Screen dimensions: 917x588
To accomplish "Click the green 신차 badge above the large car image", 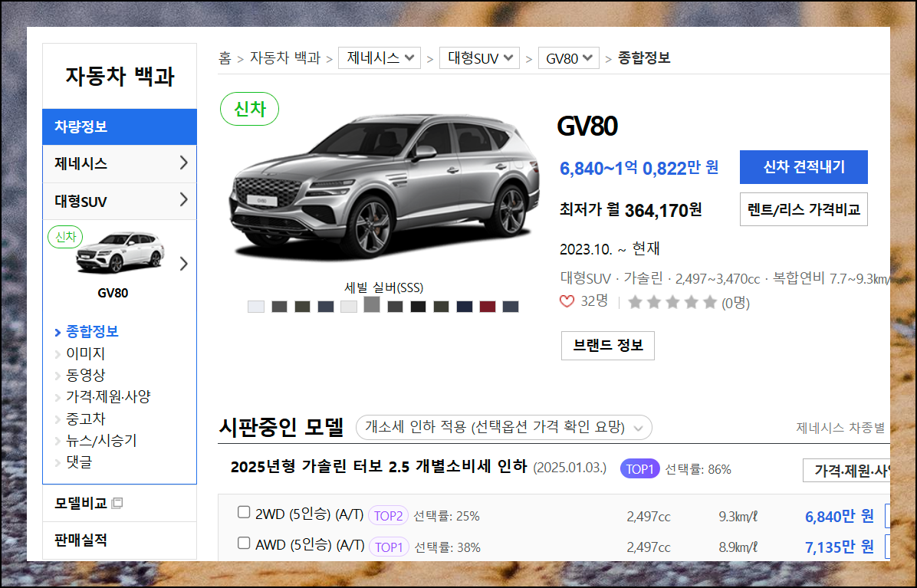I will [250, 109].
